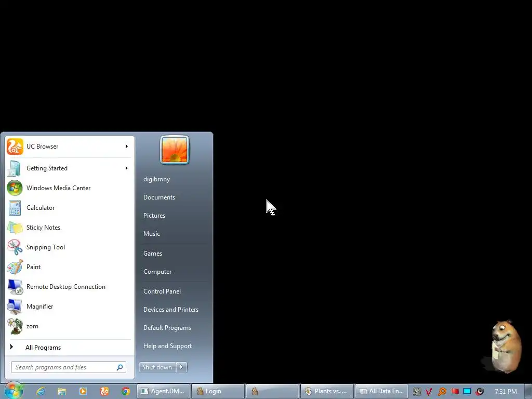Image resolution: width=532 pixels, height=399 pixels.
Task: Open Windows Media Player taskbar icon
Action: click(83, 391)
